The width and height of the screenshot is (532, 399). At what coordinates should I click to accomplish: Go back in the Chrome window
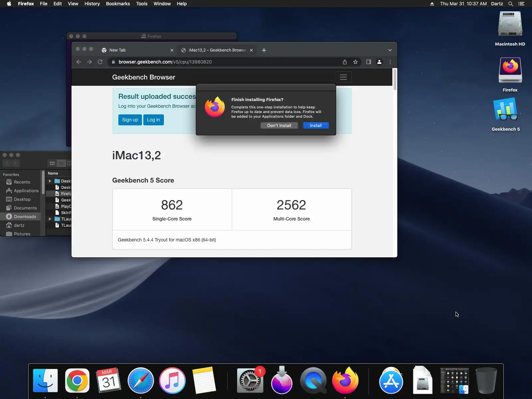tap(79, 62)
